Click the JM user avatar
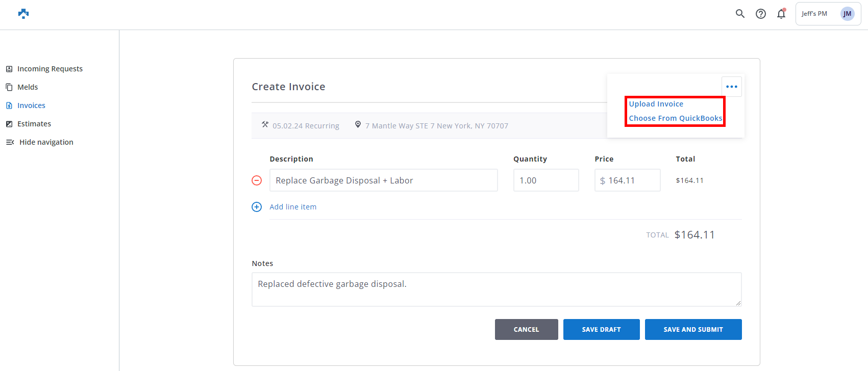Screen dimensions: 868x371 click(x=847, y=14)
